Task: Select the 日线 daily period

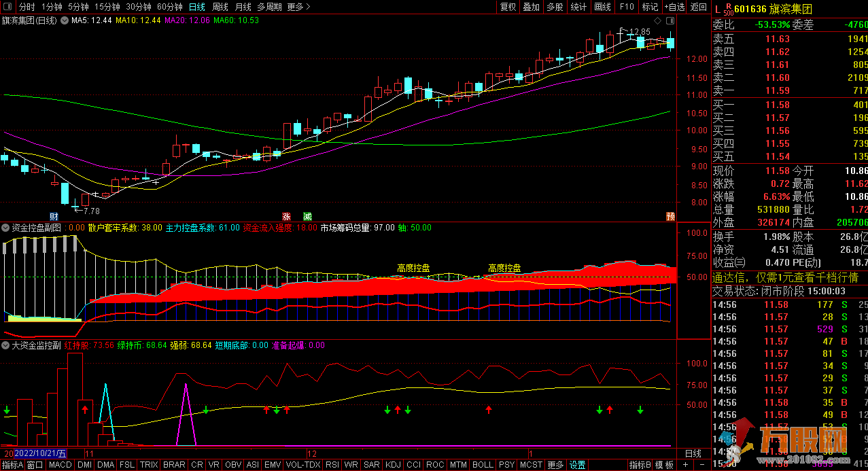Action: 197,7
